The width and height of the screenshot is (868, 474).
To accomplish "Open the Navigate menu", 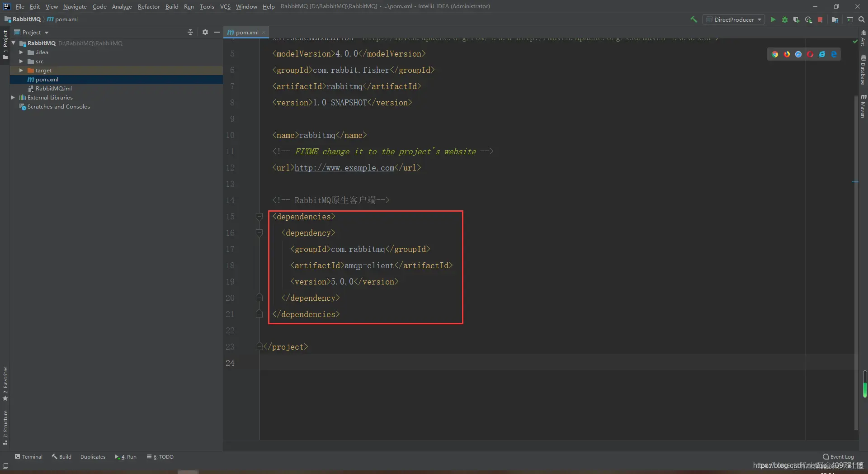I will [75, 6].
